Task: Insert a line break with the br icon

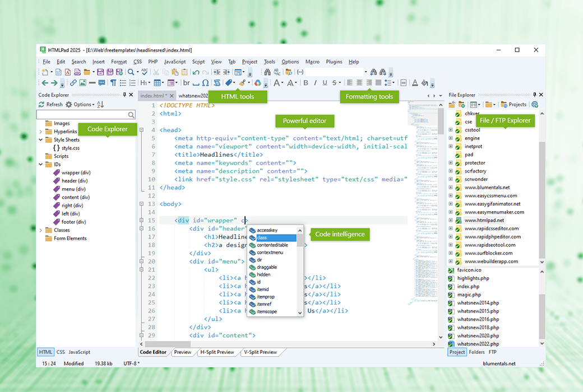Action: tap(187, 83)
